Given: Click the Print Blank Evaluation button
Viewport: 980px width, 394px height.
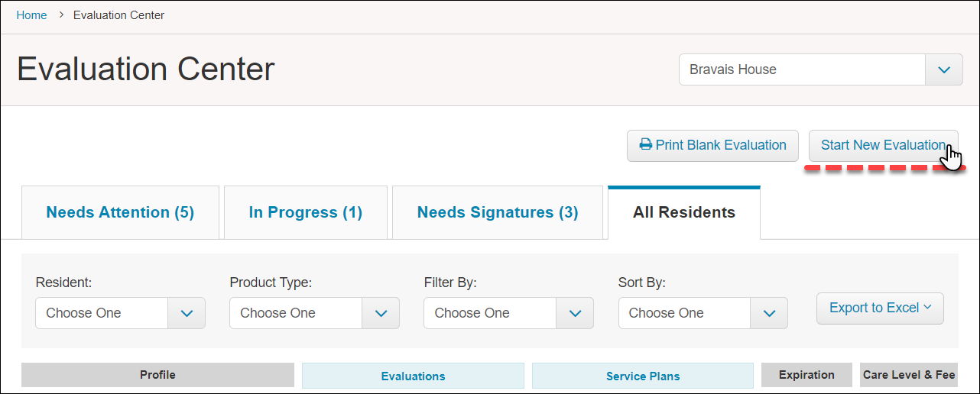Looking at the screenshot, I should click(x=712, y=145).
